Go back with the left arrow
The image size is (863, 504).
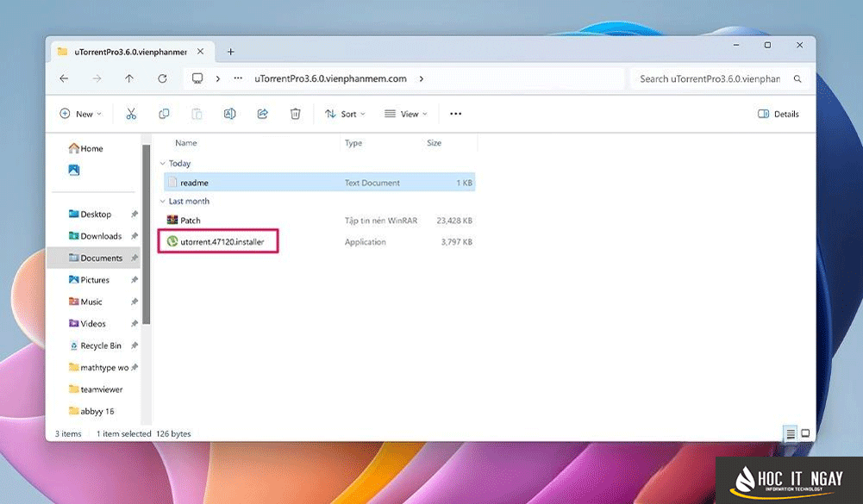pyautogui.click(x=64, y=78)
